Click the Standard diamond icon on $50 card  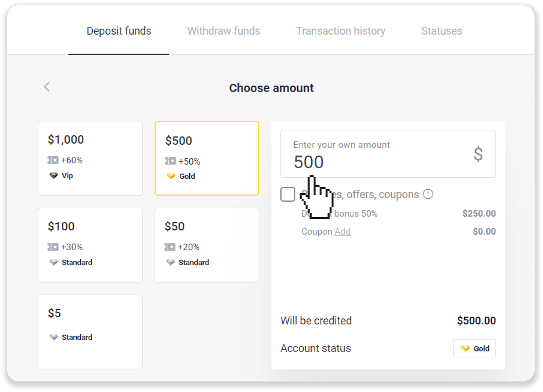tap(170, 262)
